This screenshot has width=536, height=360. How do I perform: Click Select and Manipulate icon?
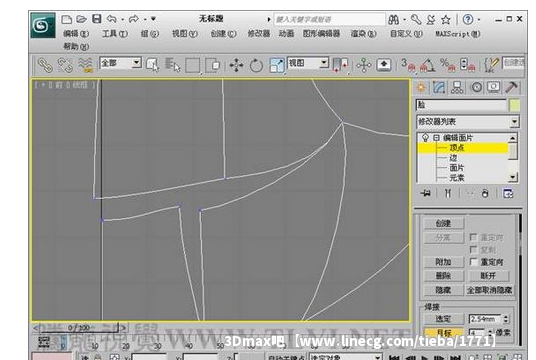(x=364, y=65)
